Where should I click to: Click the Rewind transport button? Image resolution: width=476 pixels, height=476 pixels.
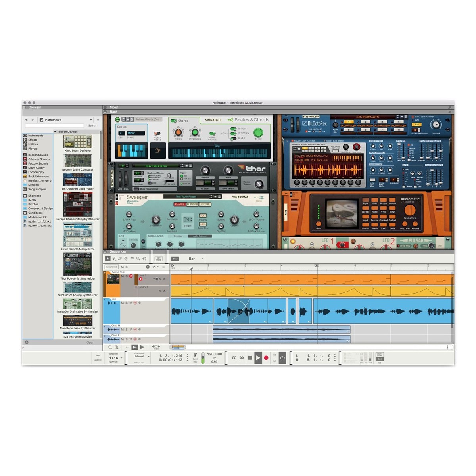tap(234, 358)
